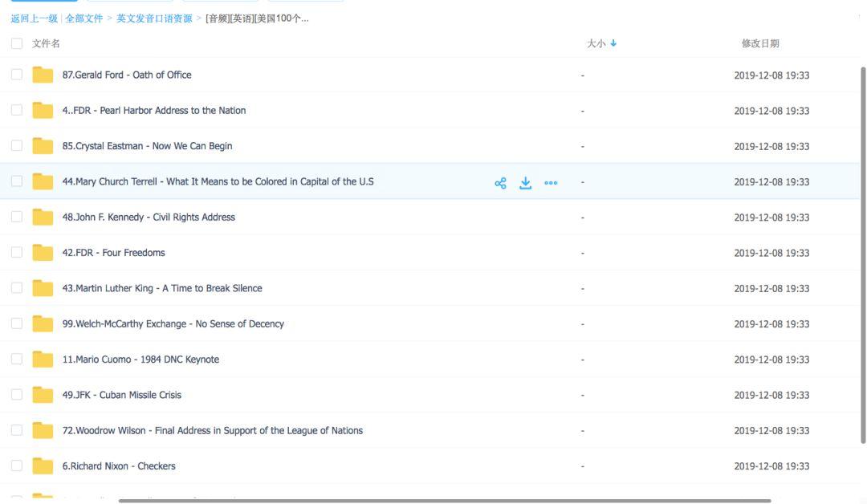Click the folder icon of 6.Richard Nixon Checkers
The image size is (867, 504).
pos(43,465)
